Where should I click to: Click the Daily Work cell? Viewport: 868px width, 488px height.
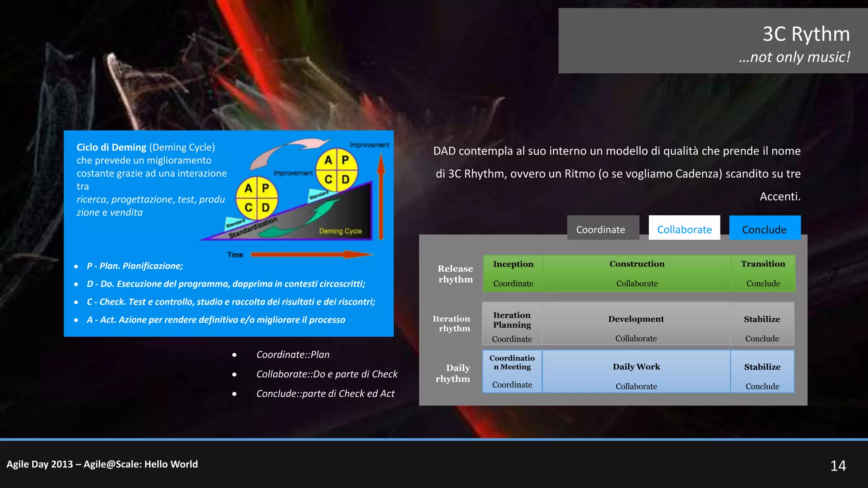pos(636,371)
